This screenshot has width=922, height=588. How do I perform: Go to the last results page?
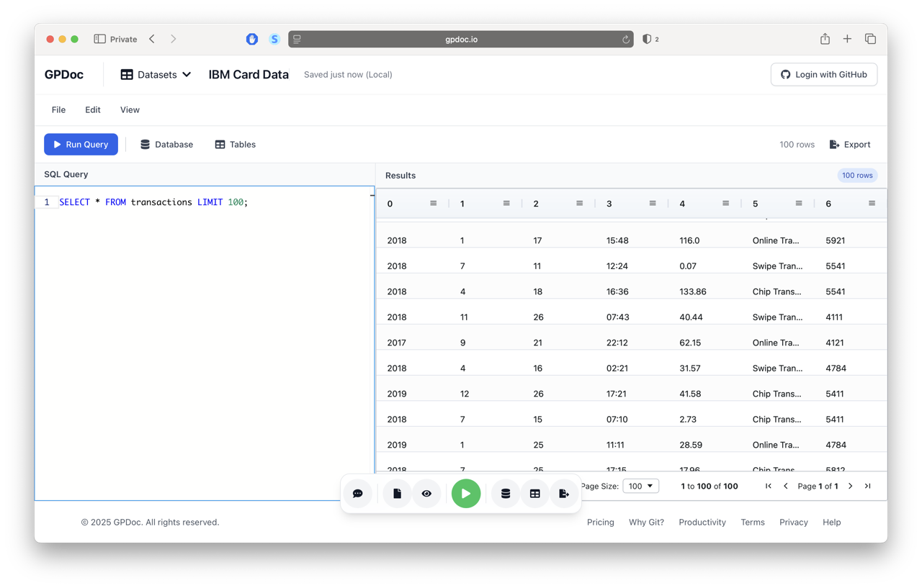point(867,487)
